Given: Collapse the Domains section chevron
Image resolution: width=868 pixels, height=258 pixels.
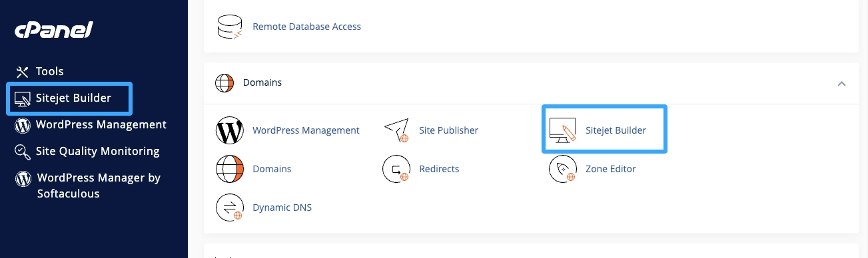Looking at the screenshot, I should [841, 83].
